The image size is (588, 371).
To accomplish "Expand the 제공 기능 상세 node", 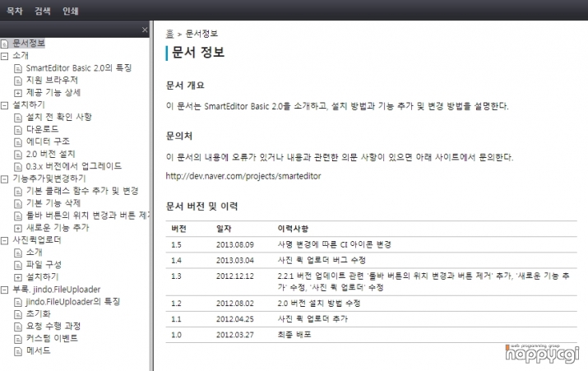I will click(18, 93).
